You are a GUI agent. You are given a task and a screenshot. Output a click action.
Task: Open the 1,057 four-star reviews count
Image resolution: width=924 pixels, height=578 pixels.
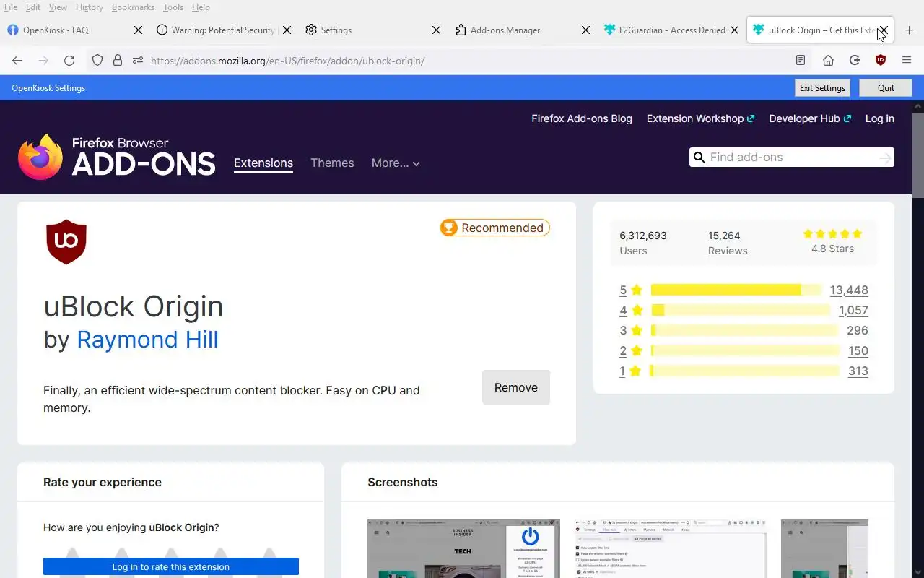tap(853, 310)
